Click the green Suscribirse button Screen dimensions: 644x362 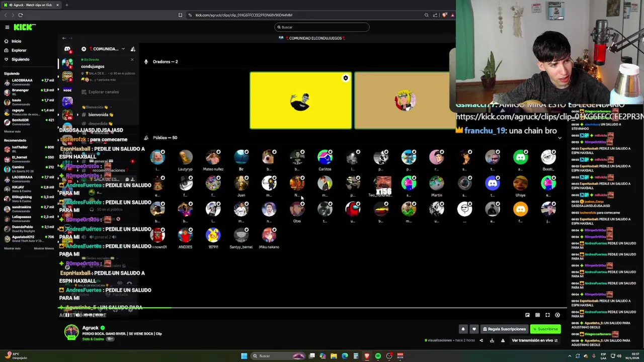point(545,329)
